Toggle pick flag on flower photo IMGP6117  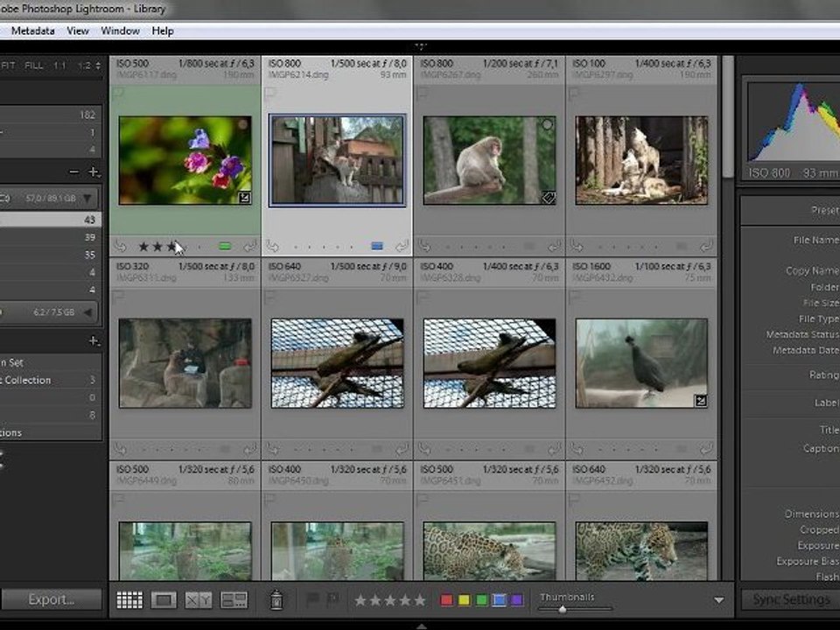(x=117, y=92)
